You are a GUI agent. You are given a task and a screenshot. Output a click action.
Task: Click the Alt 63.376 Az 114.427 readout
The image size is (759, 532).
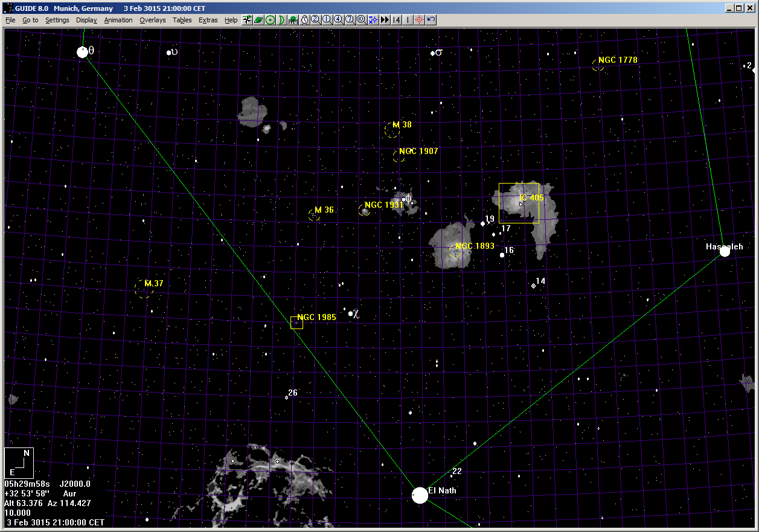coord(48,503)
